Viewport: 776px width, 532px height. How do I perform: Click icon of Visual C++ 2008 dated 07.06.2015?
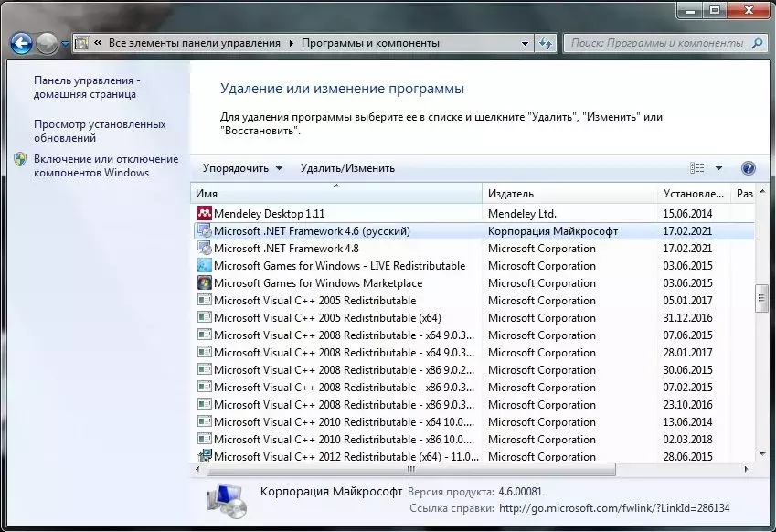(x=205, y=335)
